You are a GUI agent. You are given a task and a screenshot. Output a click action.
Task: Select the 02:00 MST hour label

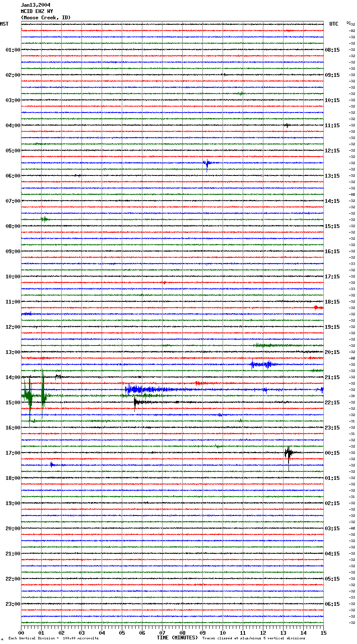[13, 75]
